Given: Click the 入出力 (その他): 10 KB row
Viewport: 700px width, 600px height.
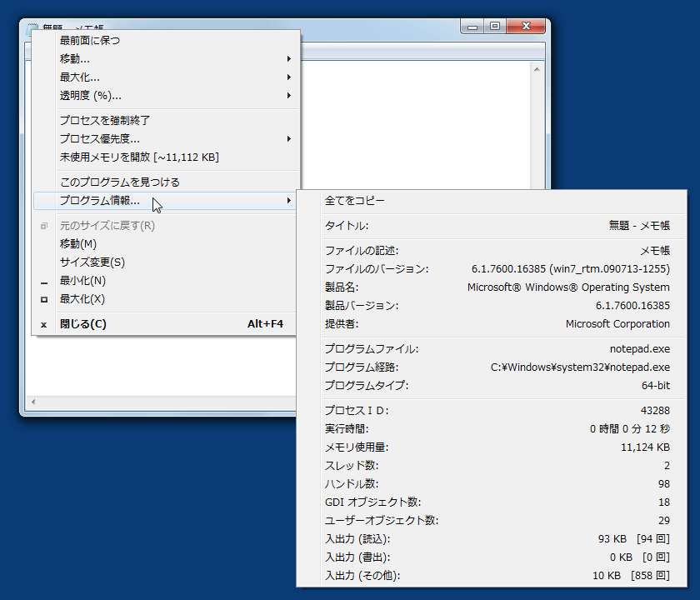Looking at the screenshot, I should click(492, 576).
